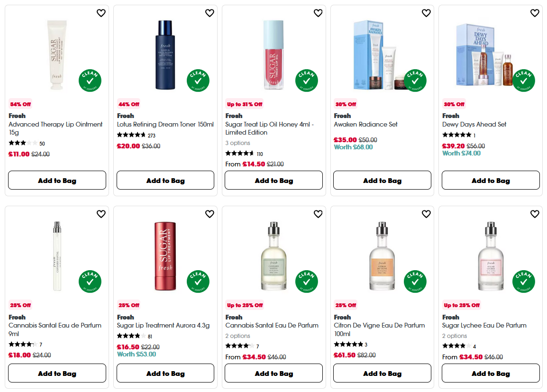Add the Citron De Vigne Eau De Parfum to bag

382,373
